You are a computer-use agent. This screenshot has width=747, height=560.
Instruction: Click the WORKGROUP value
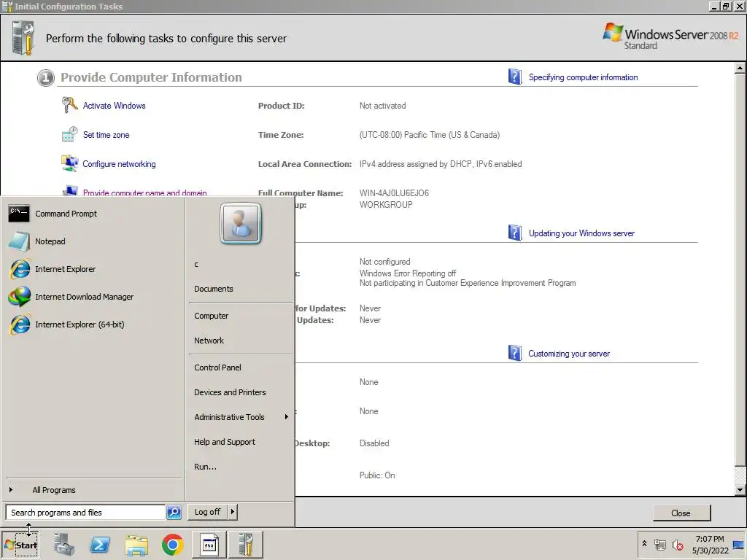pos(386,205)
